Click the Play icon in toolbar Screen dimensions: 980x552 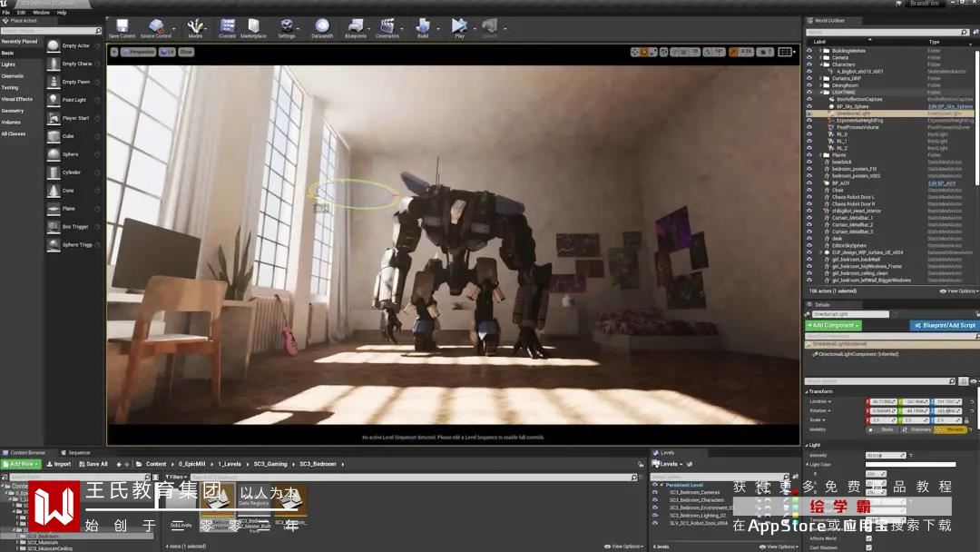pos(460,27)
